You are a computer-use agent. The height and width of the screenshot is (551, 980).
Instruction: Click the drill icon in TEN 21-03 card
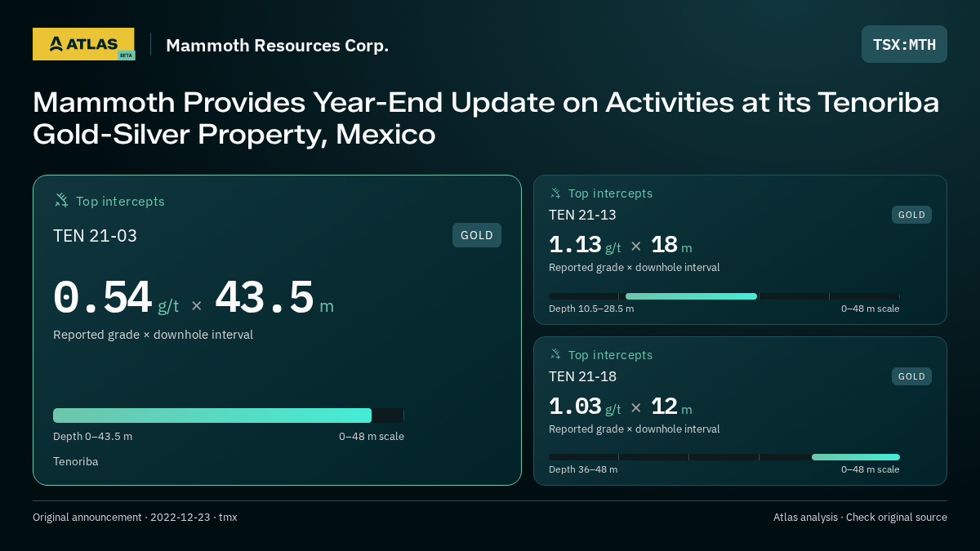coord(61,200)
